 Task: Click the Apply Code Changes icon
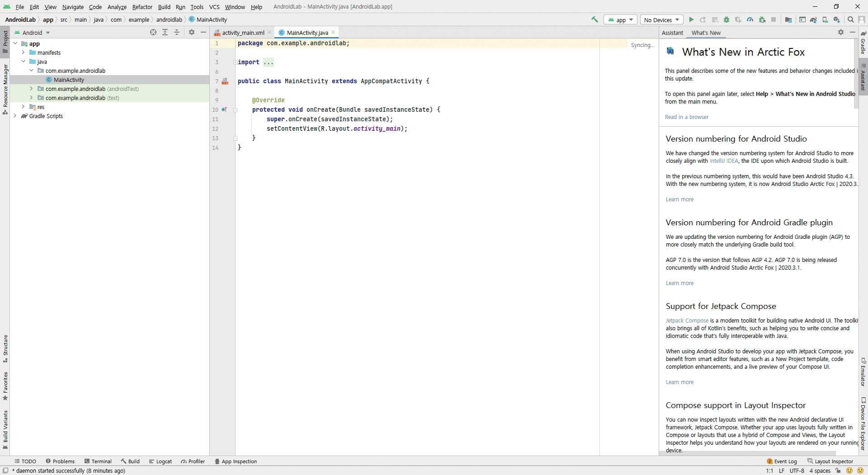tap(715, 19)
